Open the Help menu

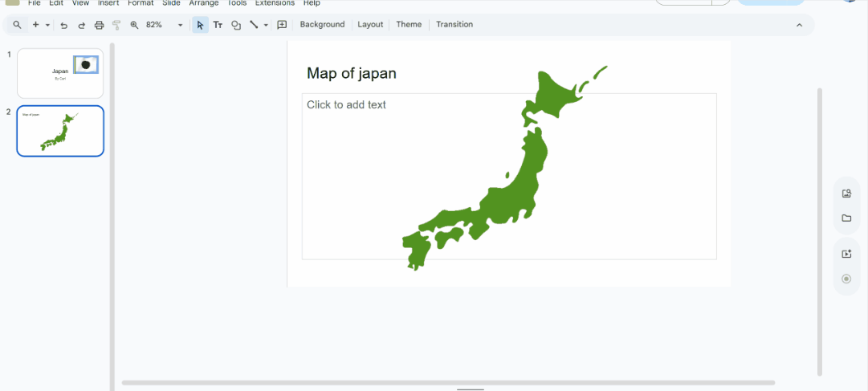[312, 2]
